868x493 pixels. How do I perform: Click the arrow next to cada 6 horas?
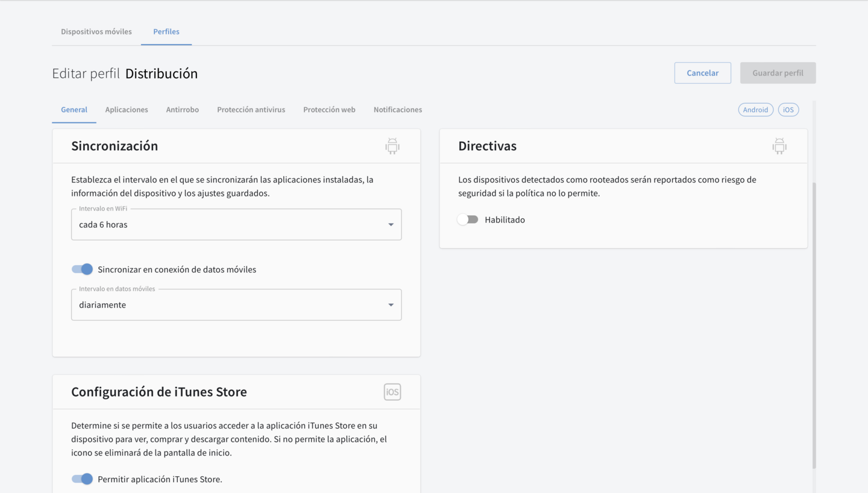tap(391, 225)
